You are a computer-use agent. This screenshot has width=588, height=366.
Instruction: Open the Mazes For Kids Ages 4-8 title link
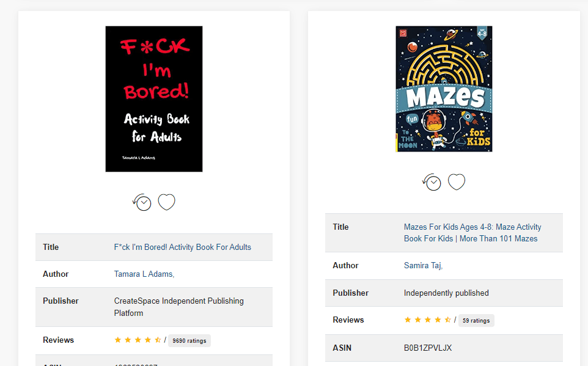(472, 233)
